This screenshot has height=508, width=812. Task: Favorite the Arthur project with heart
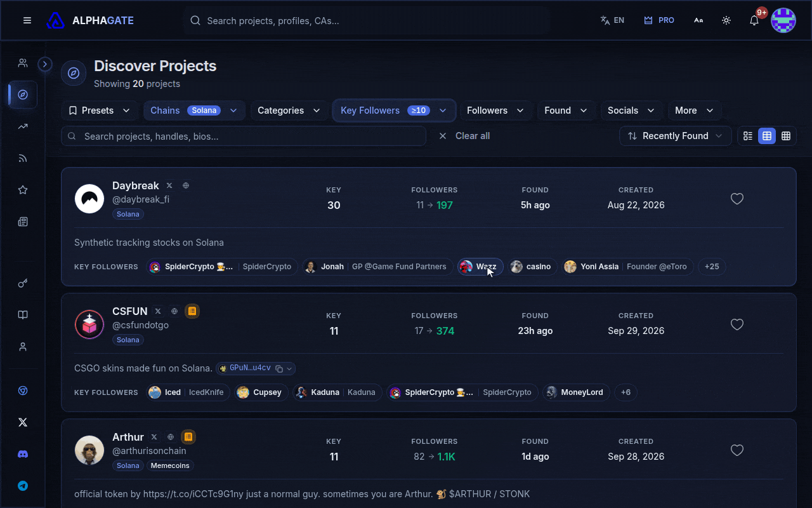(737, 450)
